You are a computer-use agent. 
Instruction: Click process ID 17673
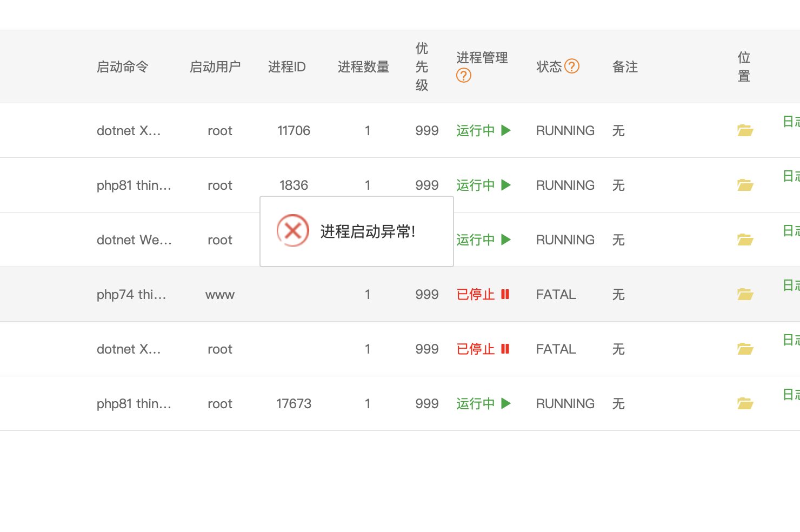pyautogui.click(x=294, y=403)
